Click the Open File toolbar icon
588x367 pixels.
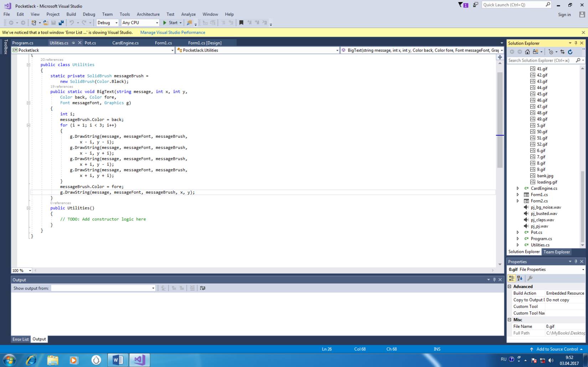click(46, 23)
